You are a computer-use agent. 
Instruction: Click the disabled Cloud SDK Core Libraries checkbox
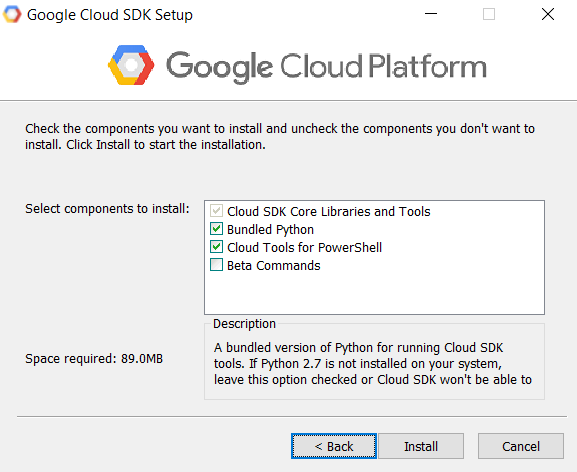216,211
